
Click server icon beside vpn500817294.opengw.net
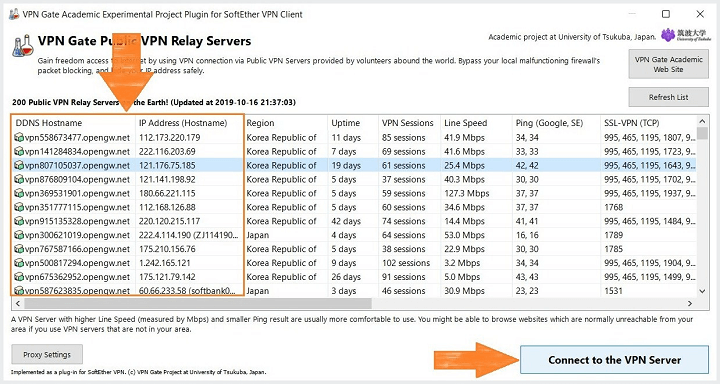click(19, 263)
